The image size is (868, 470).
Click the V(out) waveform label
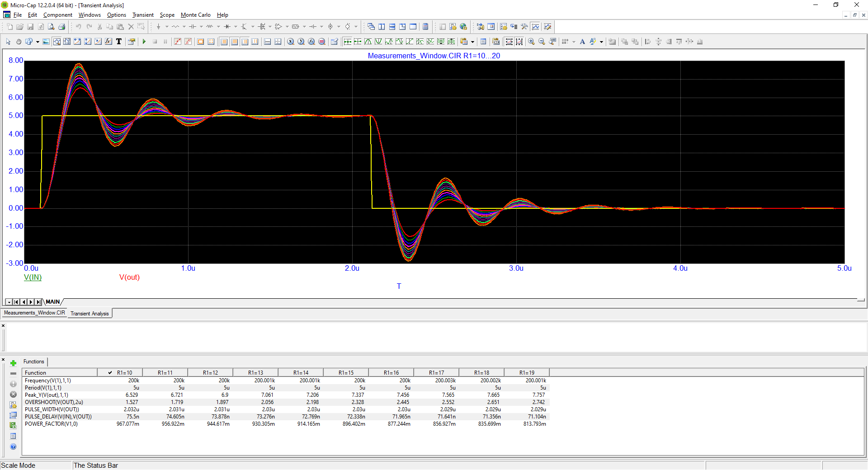(129, 277)
